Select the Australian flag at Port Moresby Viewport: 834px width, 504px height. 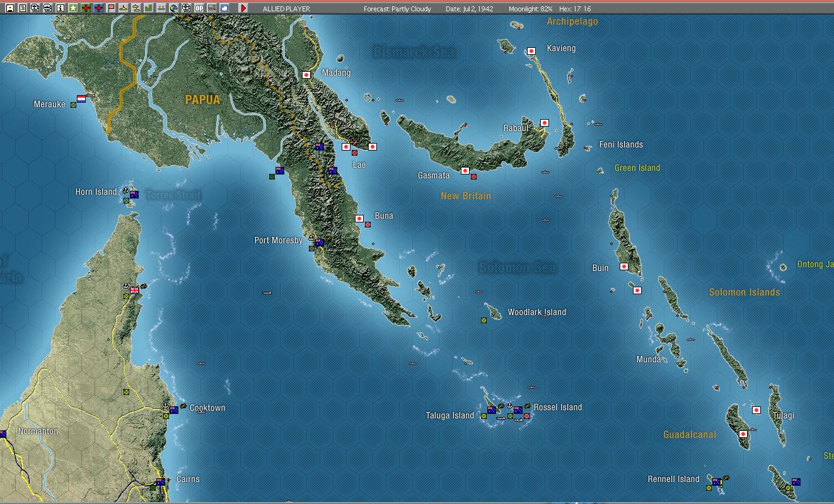point(320,243)
